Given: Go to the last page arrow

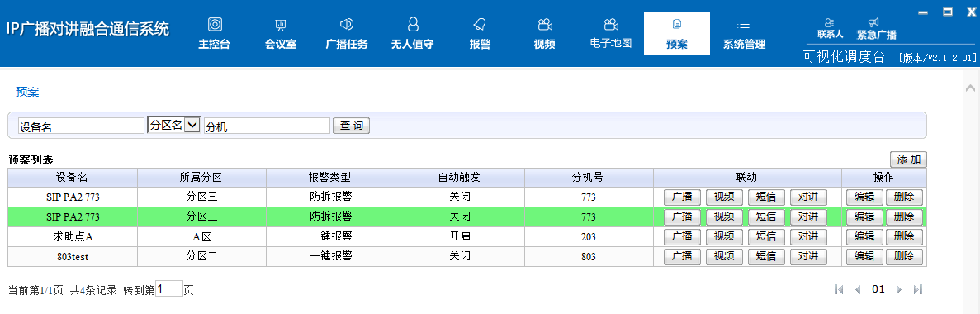Looking at the screenshot, I should [x=917, y=289].
